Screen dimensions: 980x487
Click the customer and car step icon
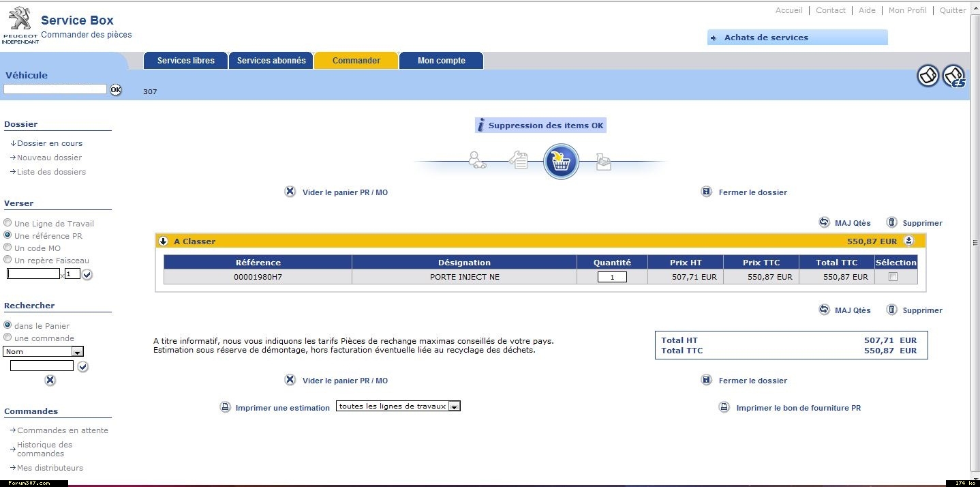pos(477,160)
